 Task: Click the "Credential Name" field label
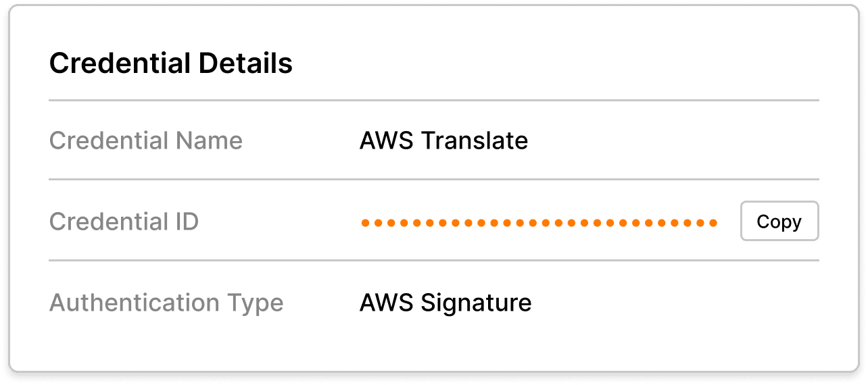(x=146, y=141)
